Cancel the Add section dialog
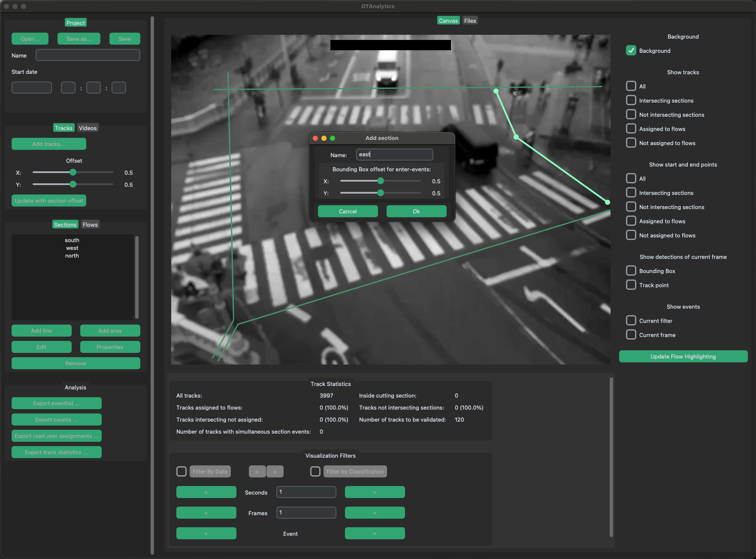 click(348, 211)
